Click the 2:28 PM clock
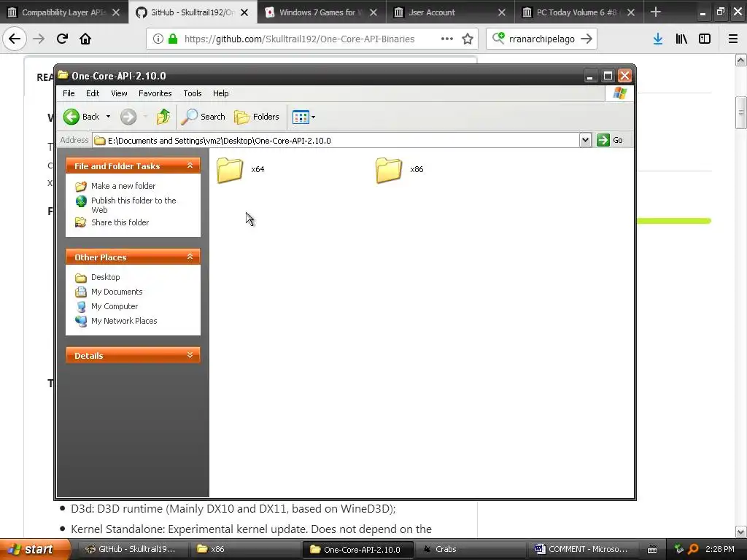The height and width of the screenshot is (560, 747). pos(720,549)
